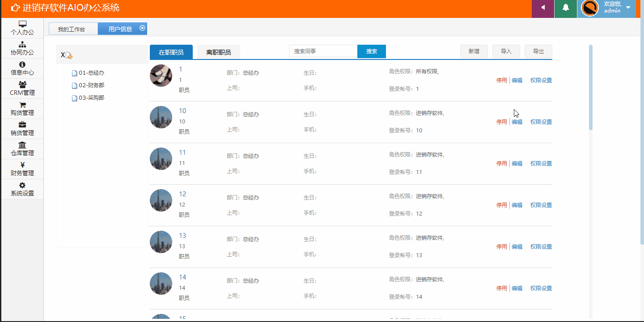Click 停用 for employee 11
644x322 pixels.
502,164
